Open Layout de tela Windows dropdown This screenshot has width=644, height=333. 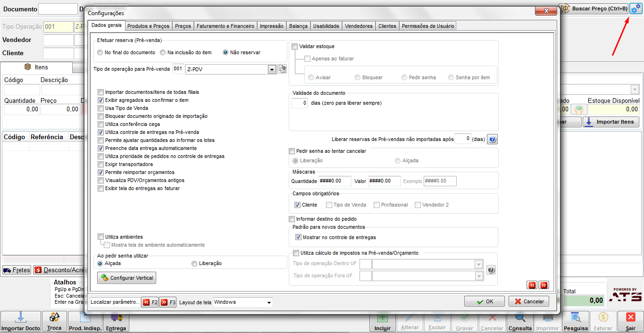tap(269, 302)
